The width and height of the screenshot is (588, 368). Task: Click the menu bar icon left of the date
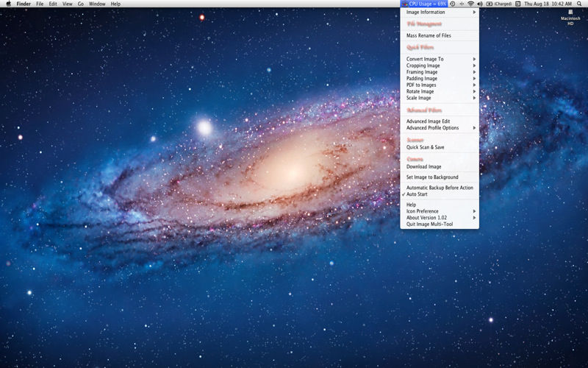518,4
